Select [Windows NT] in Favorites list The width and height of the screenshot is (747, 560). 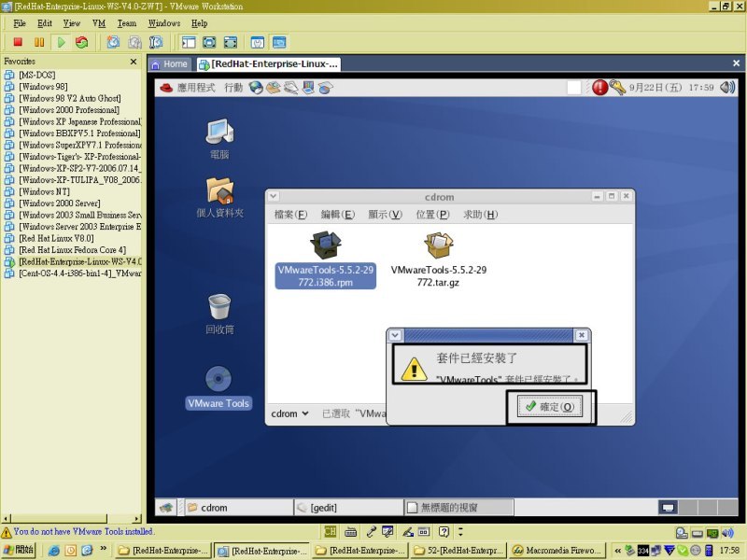[44, 191]
